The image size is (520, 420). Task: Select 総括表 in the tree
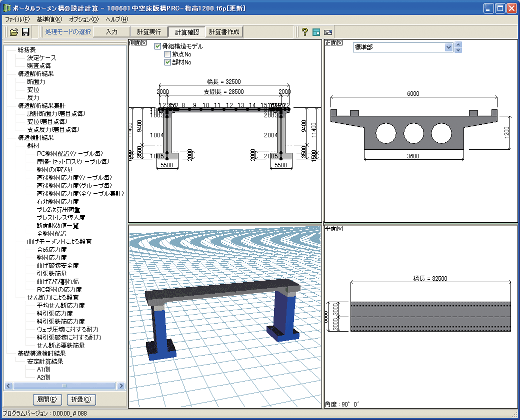pos(26,49)
